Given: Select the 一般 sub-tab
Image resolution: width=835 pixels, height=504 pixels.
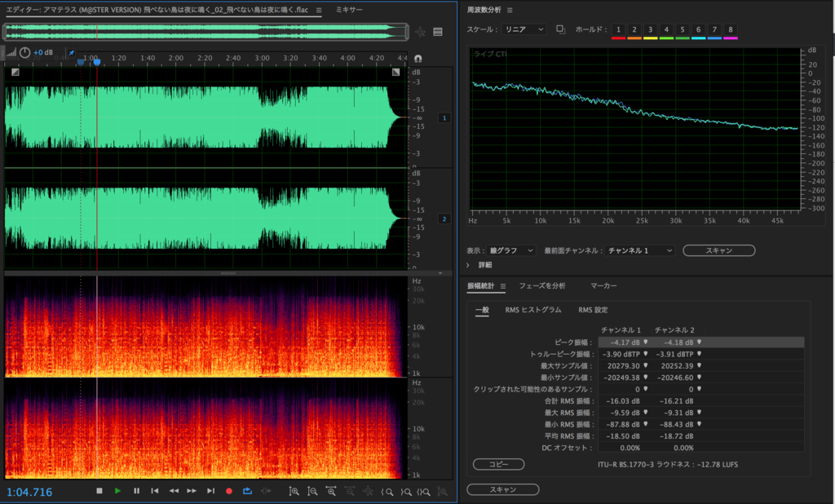Looking at the screenshot, I should point(482,310).
